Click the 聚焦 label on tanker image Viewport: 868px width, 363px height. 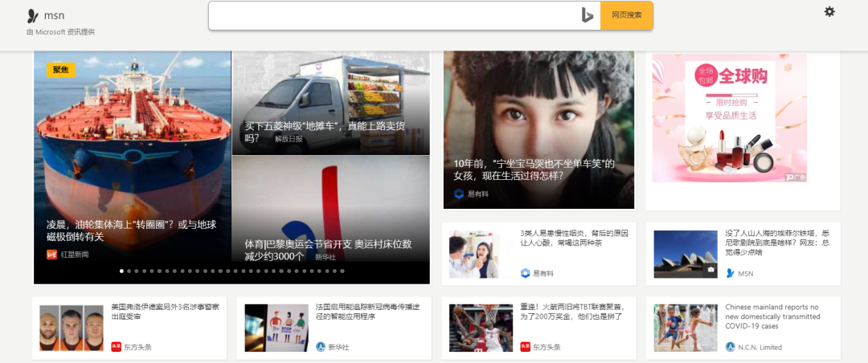coord(60,70)
